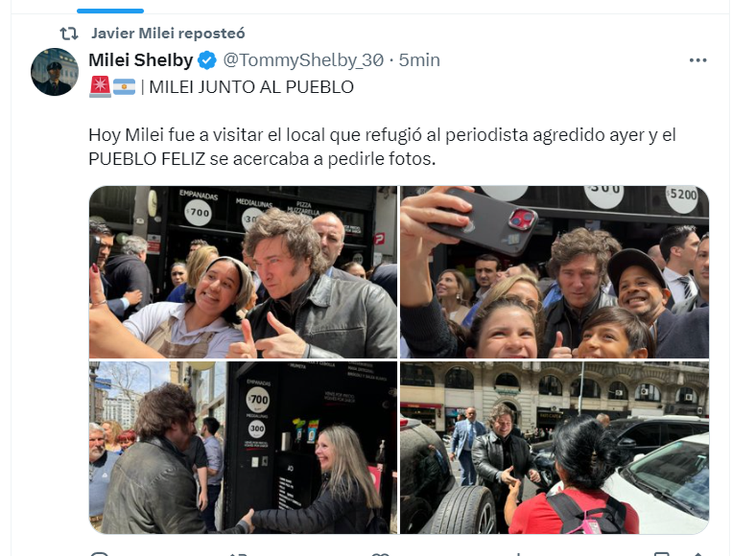This screenshot has width=756, height=556.
Task: Open Milei Shelby's profile avatar
Action: point(55,72)
